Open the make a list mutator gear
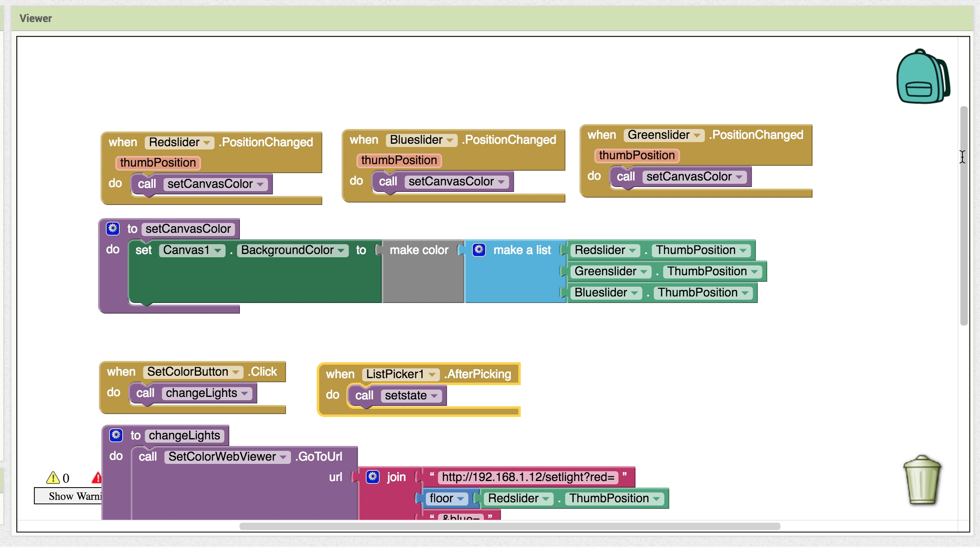 pos(479,249)
